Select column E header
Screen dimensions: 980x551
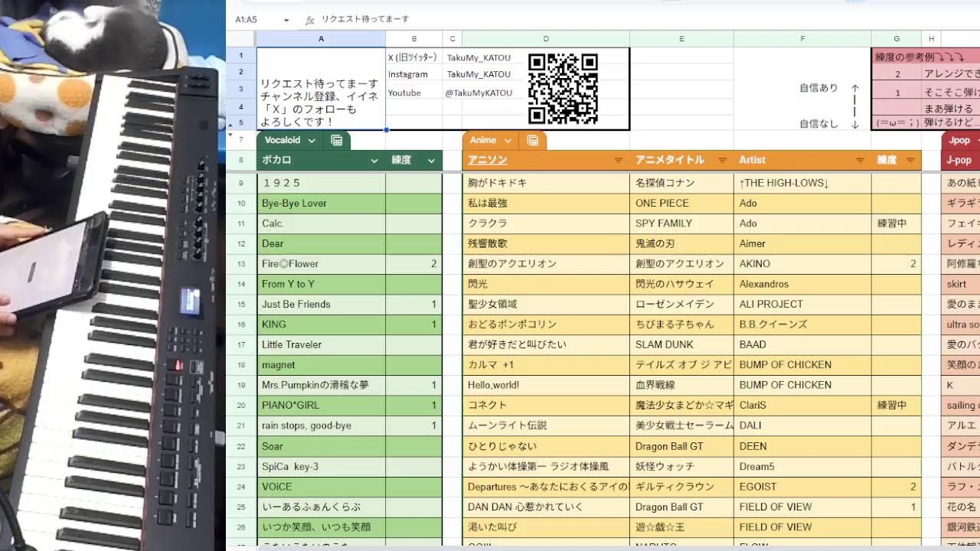pos(681,38)
